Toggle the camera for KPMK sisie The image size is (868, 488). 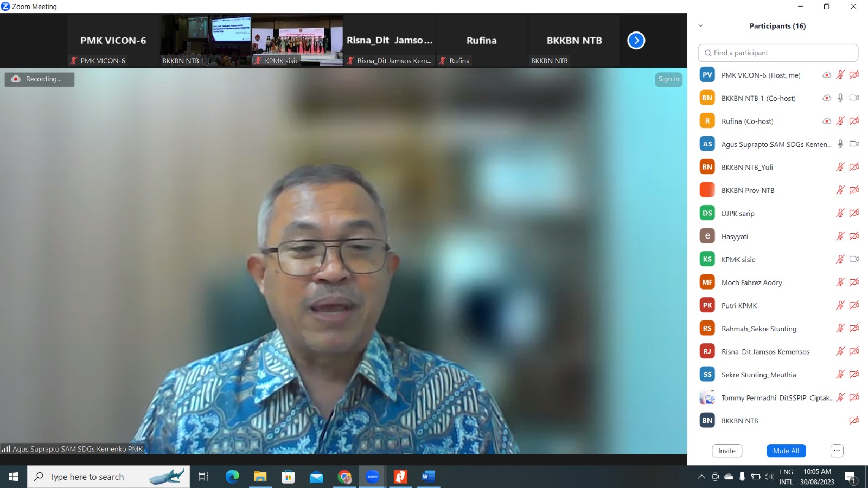coord(853,259)
